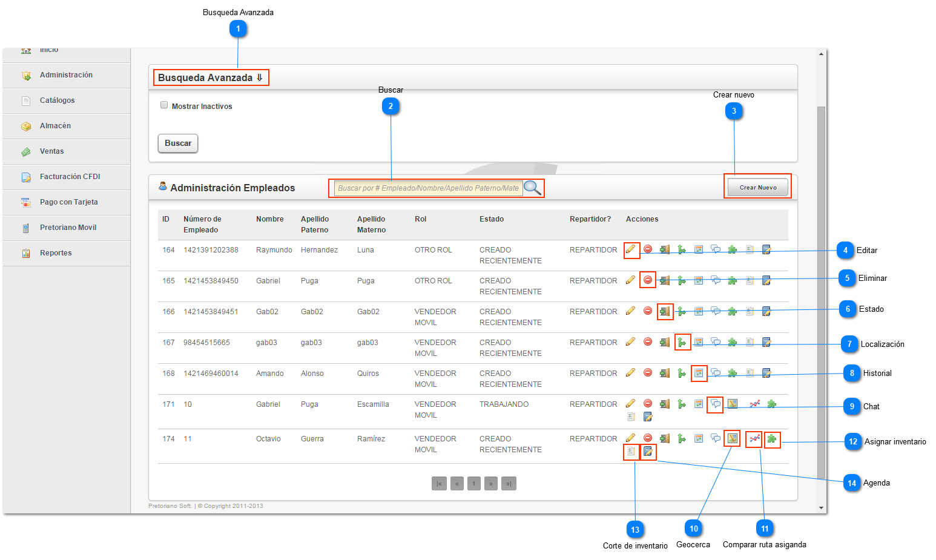The image size is (936, 560).
Task: Open Corte de inventario for Gabriel Escamilla
Action: (631, 417)
